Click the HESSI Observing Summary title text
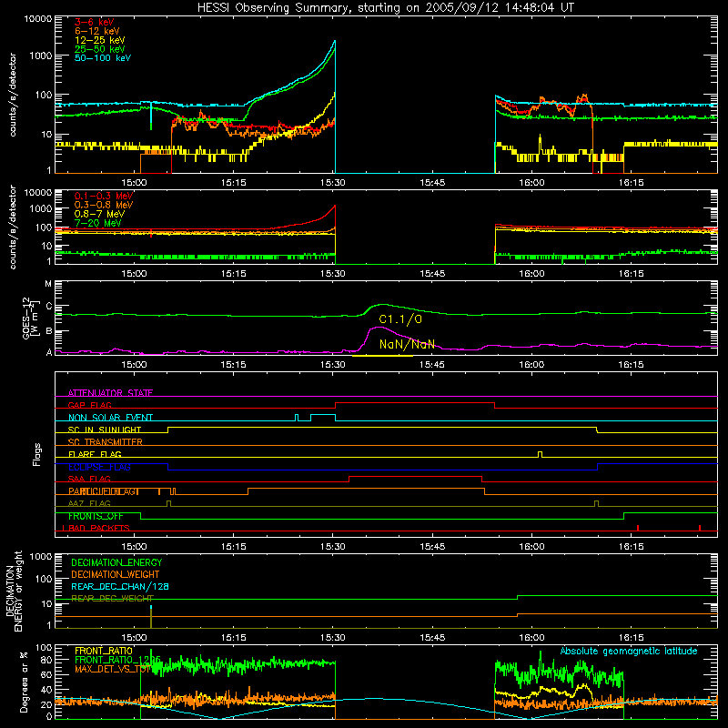 (385, 7)
